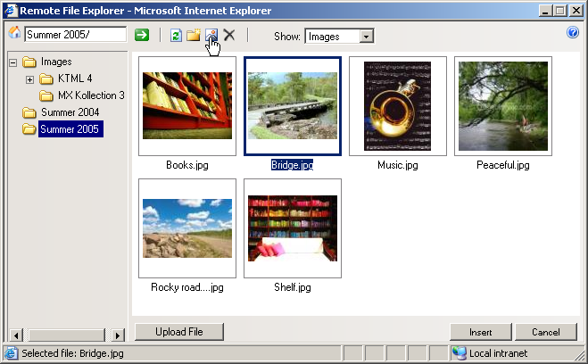Click the highlighted Bridge.jpg file name
This screenshot has width=588, height=364.
coord(292,165)
